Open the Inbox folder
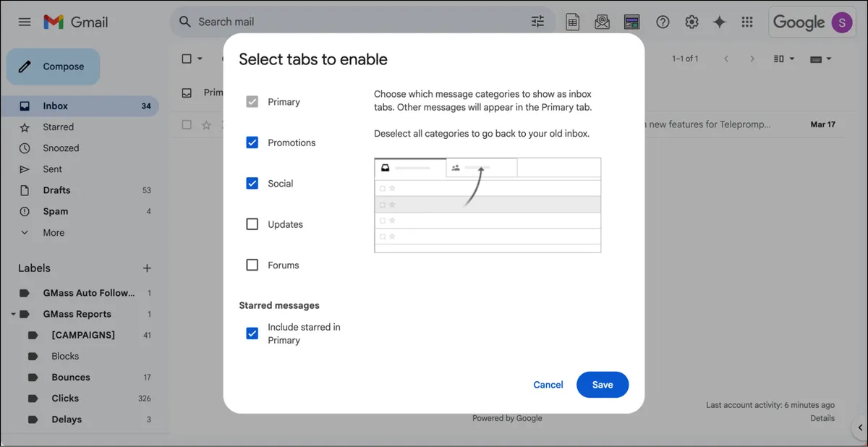The width and height of the screenshot is (868, 447). point(80,106)
